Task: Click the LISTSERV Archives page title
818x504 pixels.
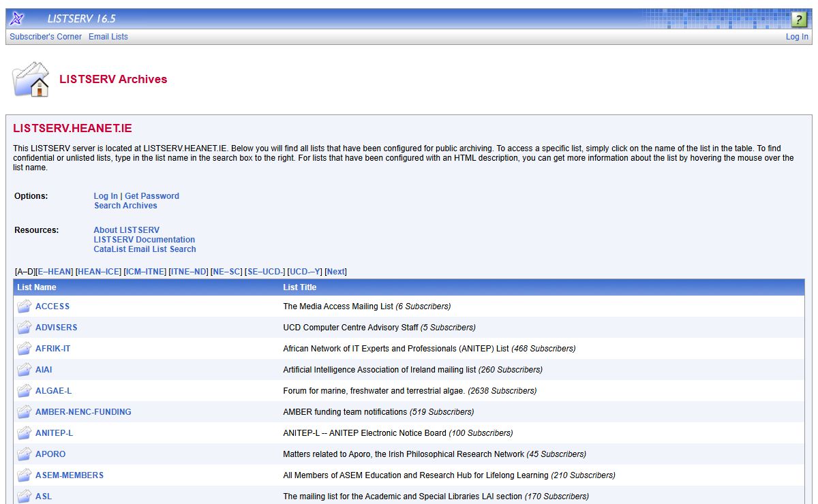Action: (113, 79)
